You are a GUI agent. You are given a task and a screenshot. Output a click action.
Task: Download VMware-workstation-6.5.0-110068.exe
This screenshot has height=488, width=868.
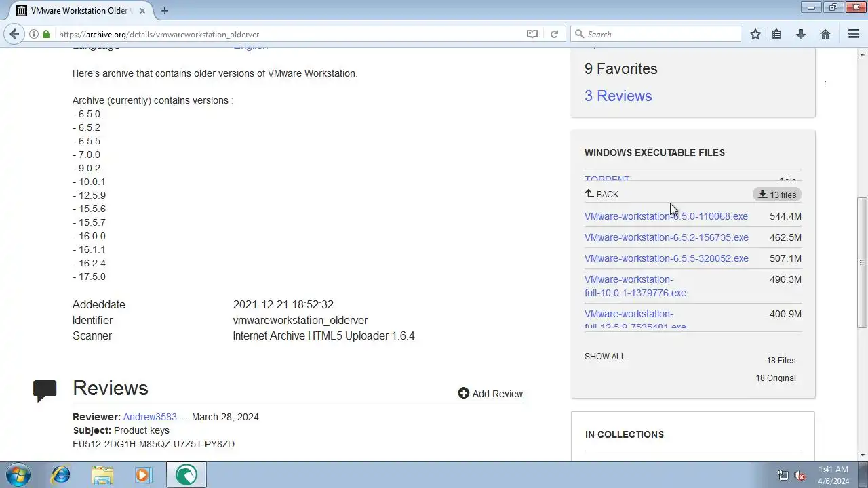(666, 216)
